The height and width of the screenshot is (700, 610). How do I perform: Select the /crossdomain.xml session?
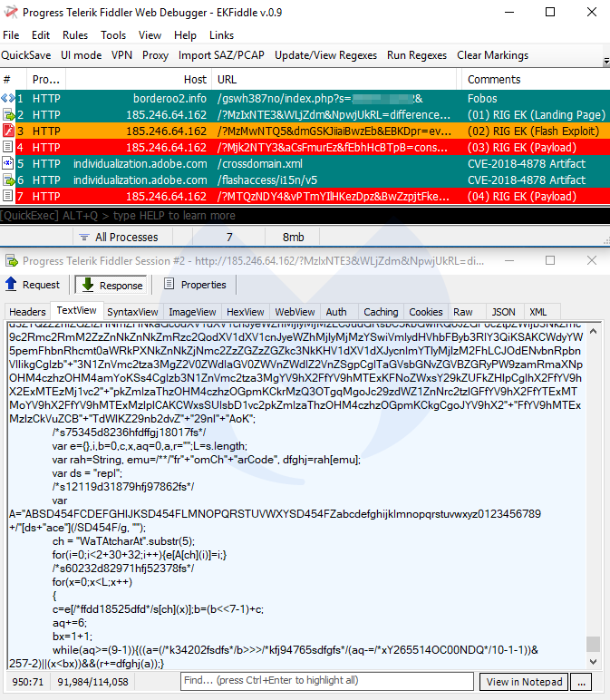pos(305,163)
